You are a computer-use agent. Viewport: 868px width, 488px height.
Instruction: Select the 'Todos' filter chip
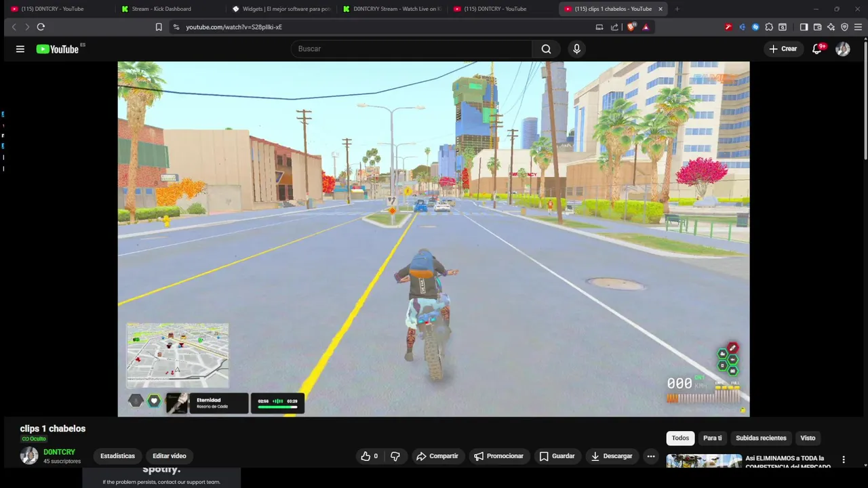coord(680,438)
